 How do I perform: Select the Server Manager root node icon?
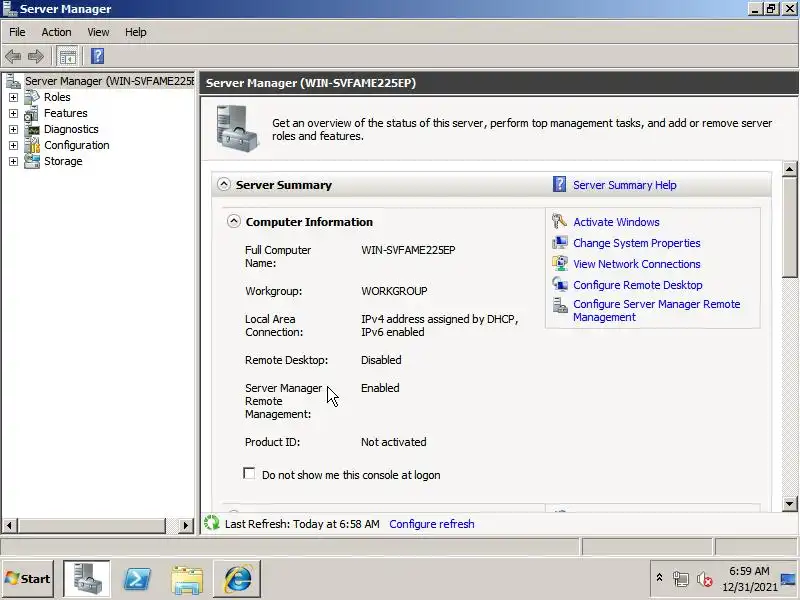(x=13, y=81)
